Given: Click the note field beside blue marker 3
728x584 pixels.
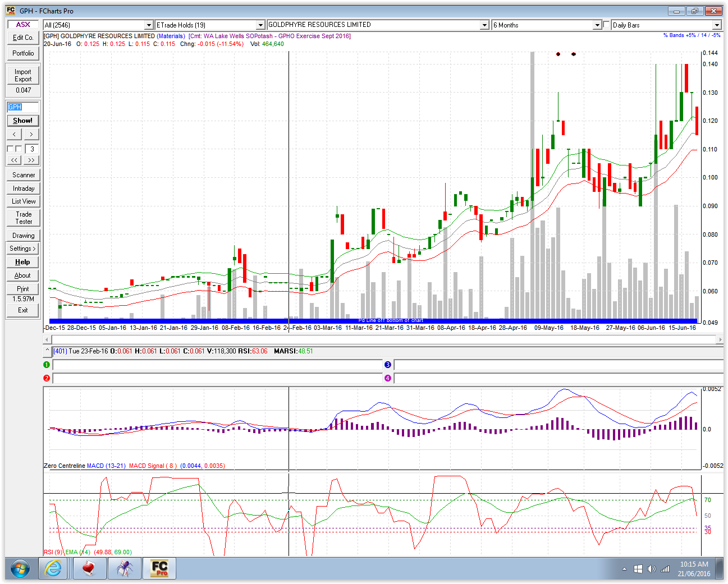Looking at the screenshot, I should pos(558,365).
